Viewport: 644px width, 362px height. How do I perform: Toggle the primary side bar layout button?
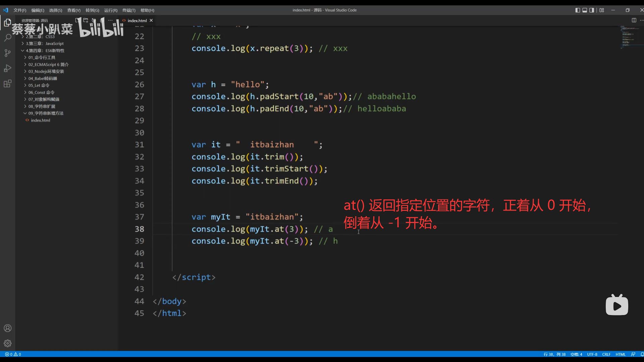(x=578, y=10)
